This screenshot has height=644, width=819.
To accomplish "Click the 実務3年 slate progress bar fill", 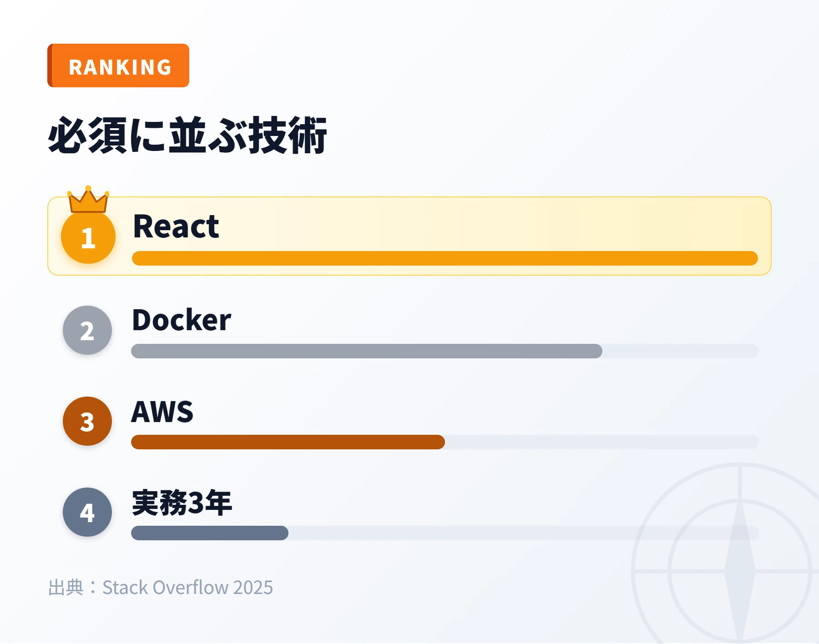I will (x=210, y=533).
